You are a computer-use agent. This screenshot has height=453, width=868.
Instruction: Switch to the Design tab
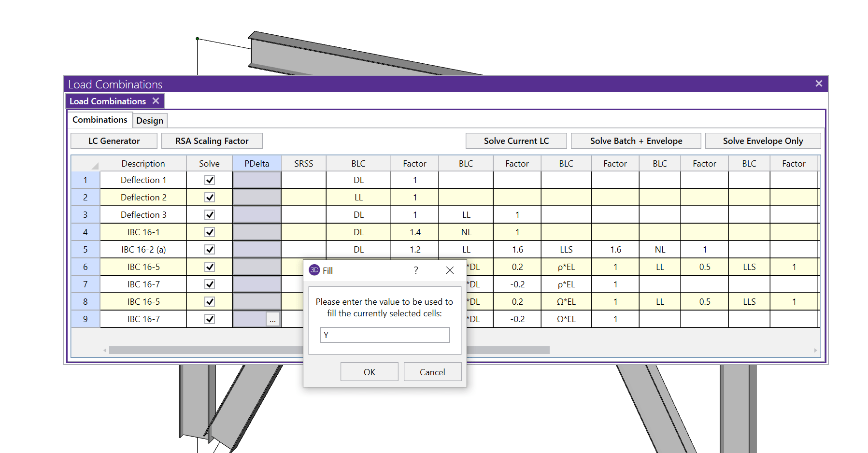(150, 120)
